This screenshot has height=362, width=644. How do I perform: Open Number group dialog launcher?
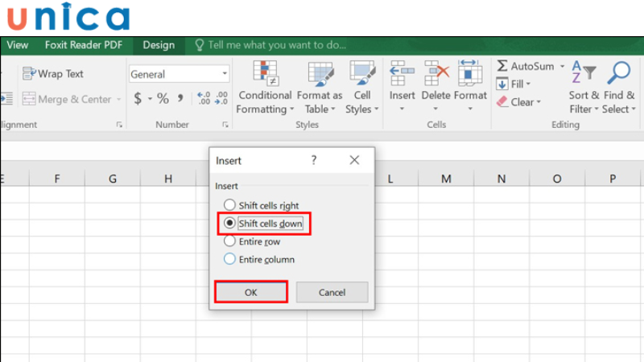click(225, 125)
